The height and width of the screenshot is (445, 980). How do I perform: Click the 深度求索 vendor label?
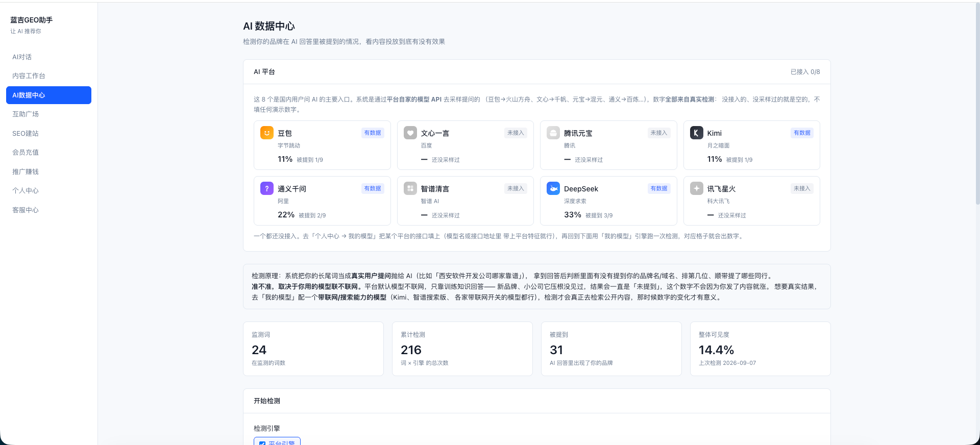pyautogui.click(x=575, y=201)
